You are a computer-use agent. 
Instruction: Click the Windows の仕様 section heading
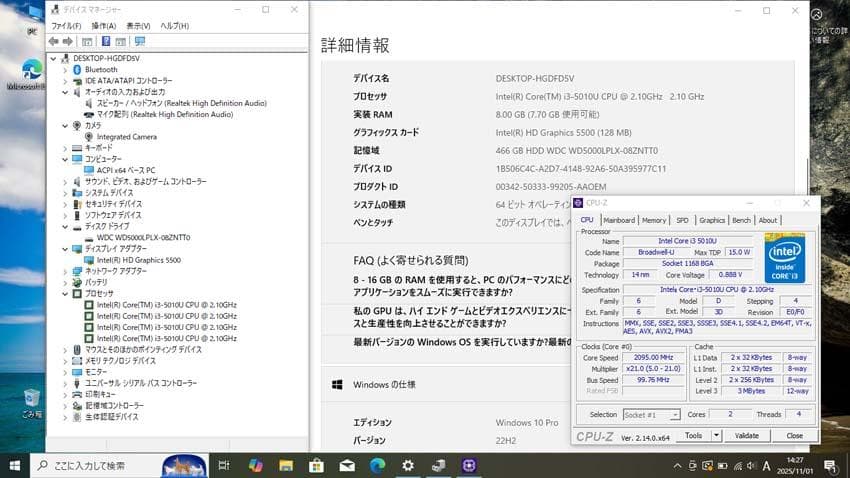pyautogui.click(x=384, y=385)
